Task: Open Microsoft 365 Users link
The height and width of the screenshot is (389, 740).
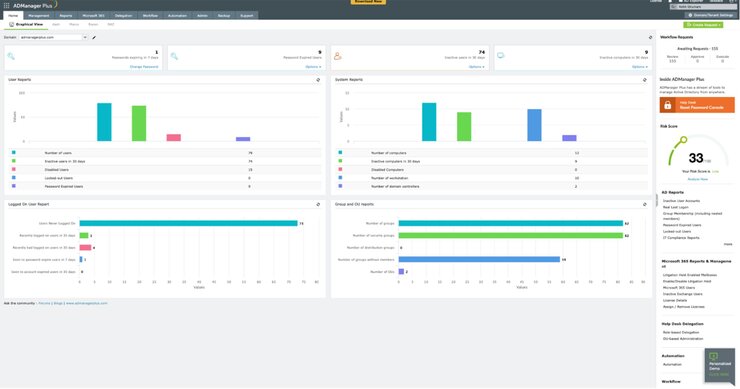Action: click(679, 288)
